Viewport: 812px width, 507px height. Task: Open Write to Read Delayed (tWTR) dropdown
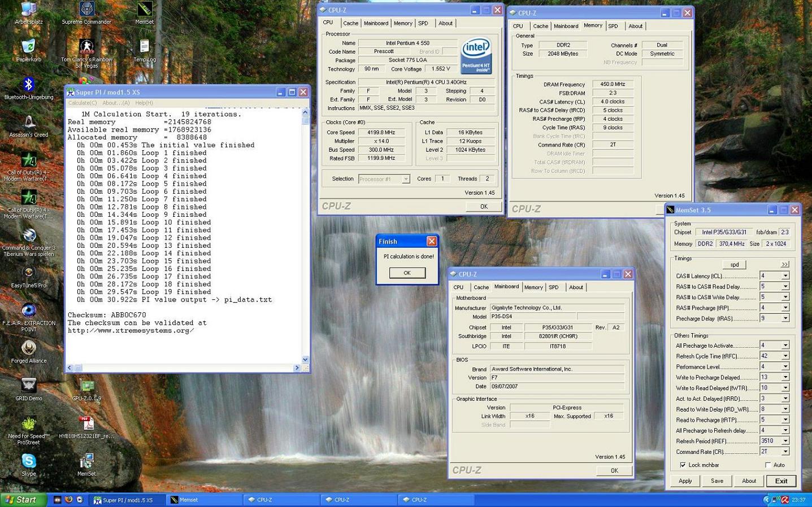click(785, 388)
